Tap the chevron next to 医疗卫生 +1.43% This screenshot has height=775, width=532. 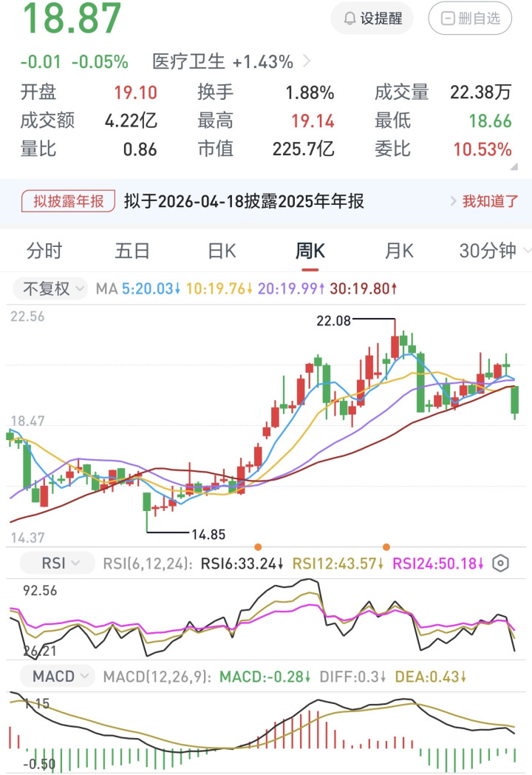click(x=307, y=61)
